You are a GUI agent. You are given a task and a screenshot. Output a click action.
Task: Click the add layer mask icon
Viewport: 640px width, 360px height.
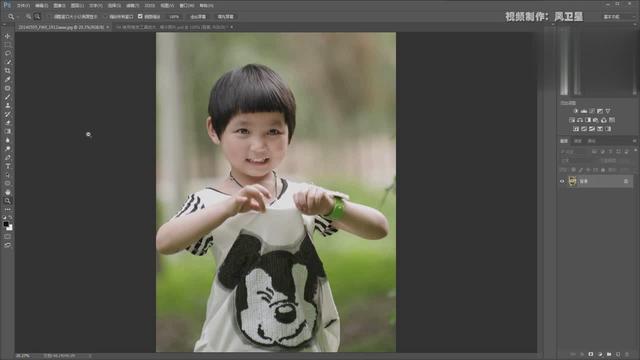[x=591, y=354]
